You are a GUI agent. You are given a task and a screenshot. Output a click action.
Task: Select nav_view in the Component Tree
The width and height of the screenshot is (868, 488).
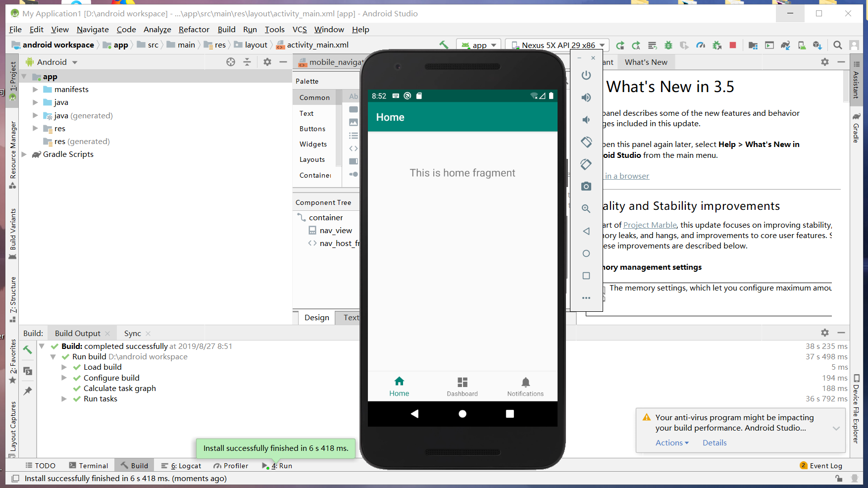pyautogui.click(x=336, y=230)
